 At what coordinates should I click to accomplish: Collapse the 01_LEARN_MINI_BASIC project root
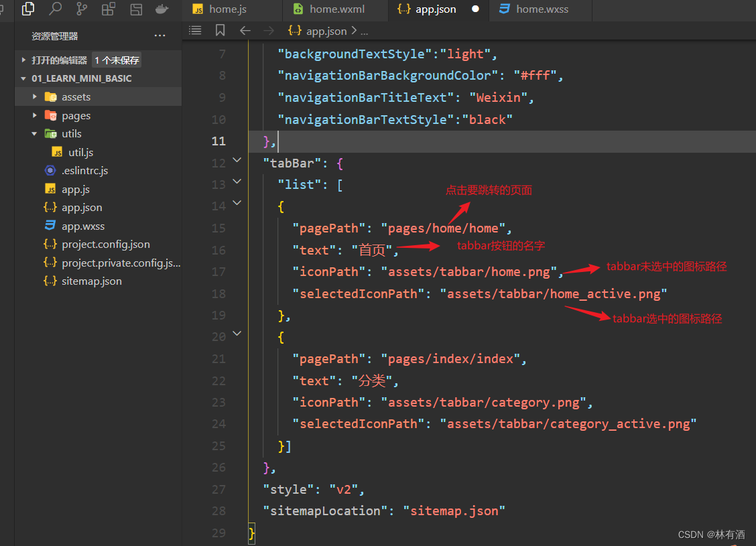[x=23, y=78]
